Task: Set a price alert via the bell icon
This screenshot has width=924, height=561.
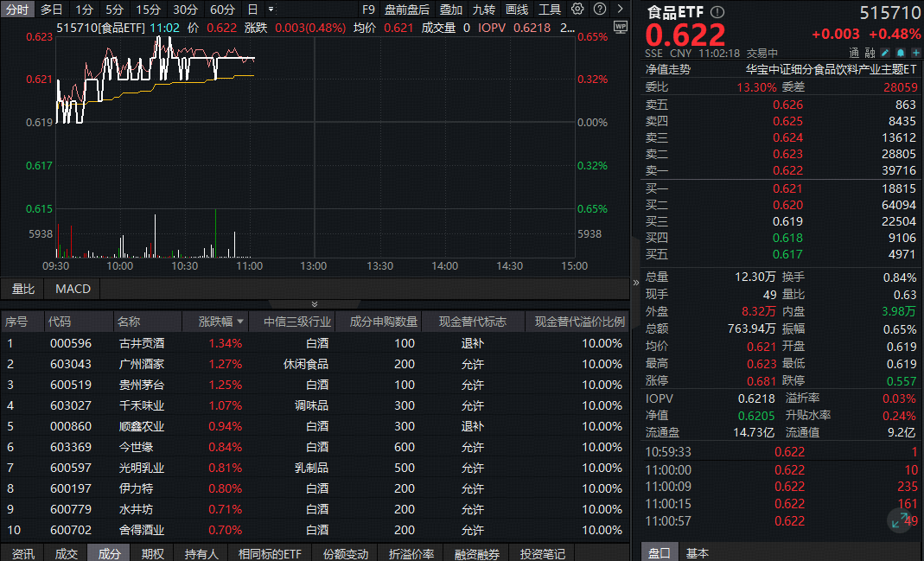Action: (x=901, y=53)
